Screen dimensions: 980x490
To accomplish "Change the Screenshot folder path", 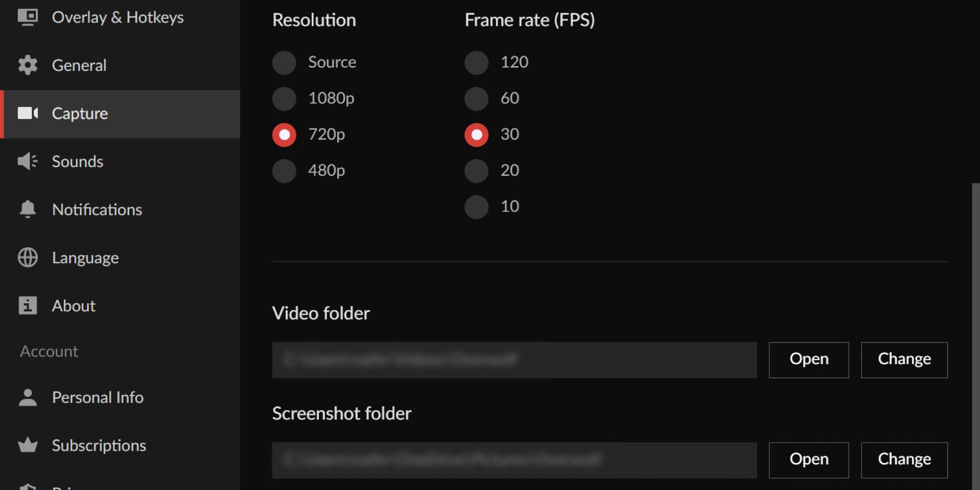I will click(904, 460).
